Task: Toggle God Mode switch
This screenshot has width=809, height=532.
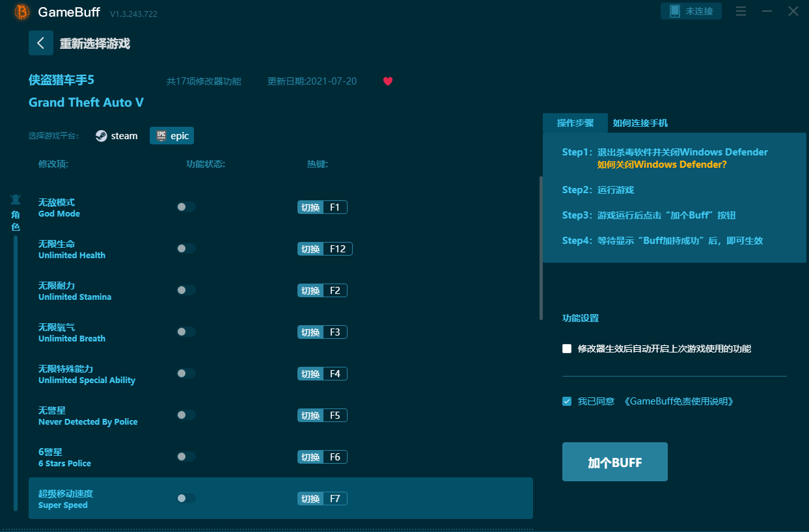Action: tap(185, 207)
